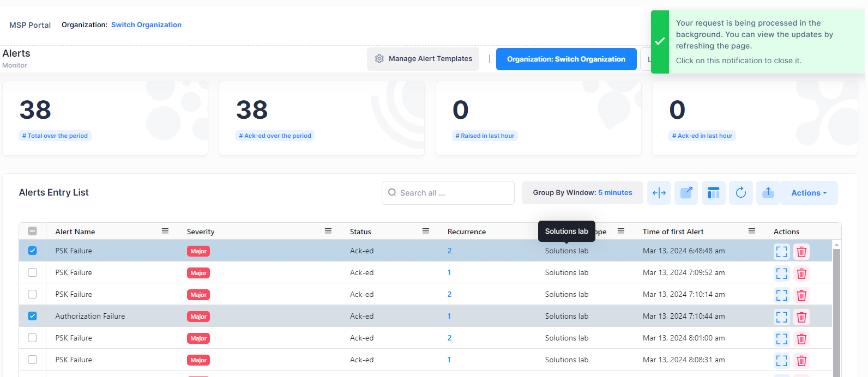Image resolution: width=868 pixels, height=377 pixels.
Task: Delete the first PSK Failure alert row
Action: point(801,252)
